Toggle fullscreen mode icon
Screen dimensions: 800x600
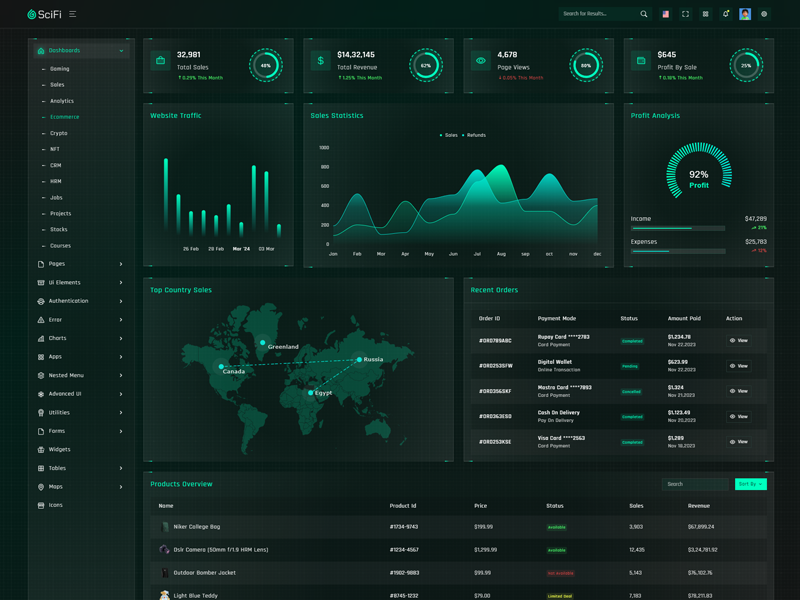685,14
